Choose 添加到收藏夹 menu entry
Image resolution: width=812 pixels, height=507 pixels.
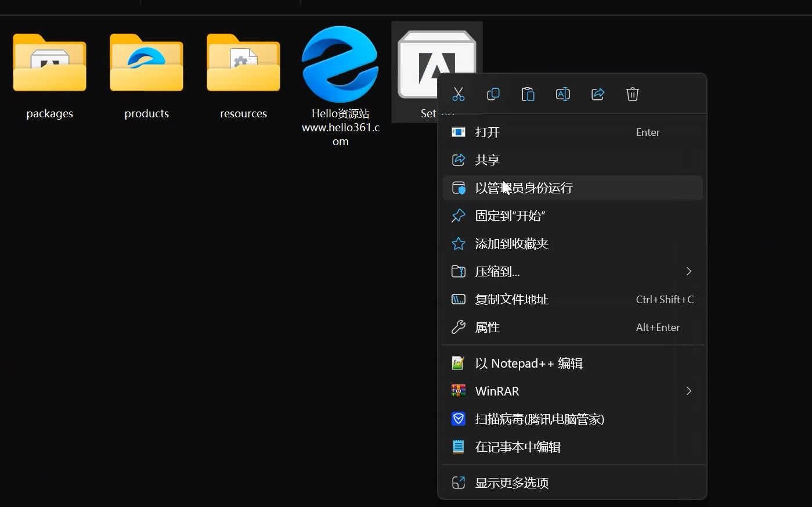pos(511,244)
